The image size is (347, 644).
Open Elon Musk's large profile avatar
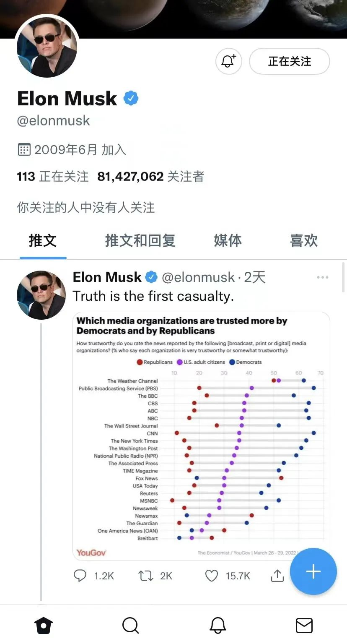(47, 47)
